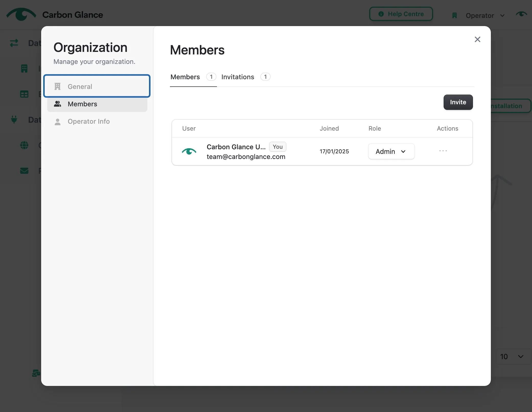Click the people icon beside Members

pyautogui.click(x=57, y=104)
